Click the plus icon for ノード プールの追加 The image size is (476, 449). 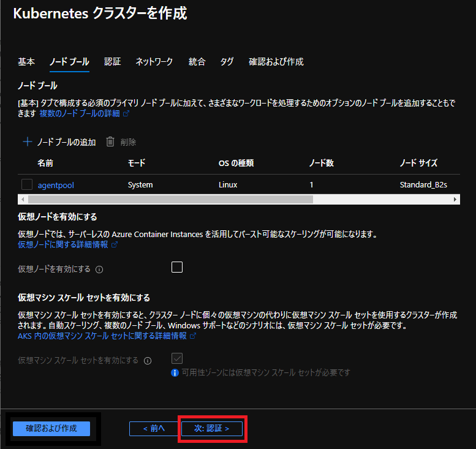click(x=28, y=141)
